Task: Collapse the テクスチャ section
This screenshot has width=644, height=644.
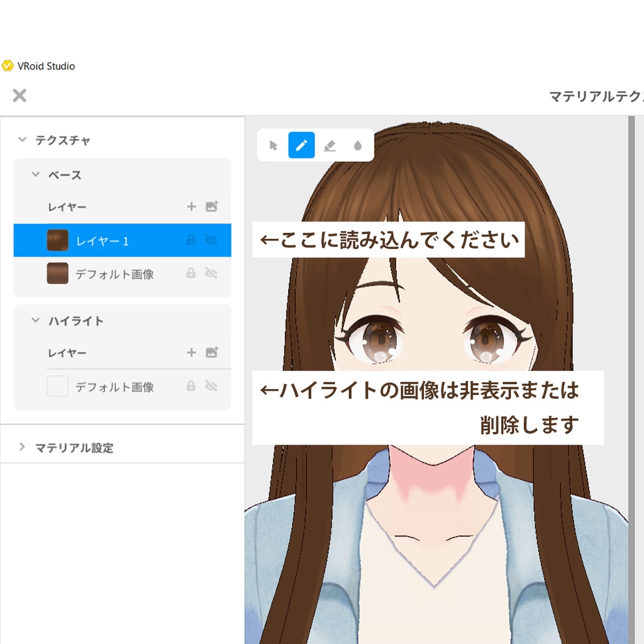Action: [22, 140]
